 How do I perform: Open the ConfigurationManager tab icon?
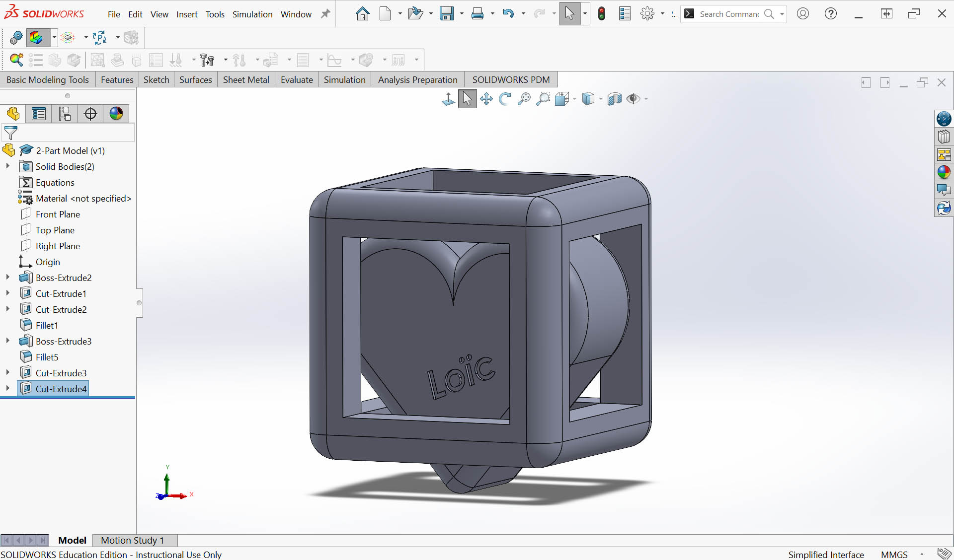(x=65, y=114)
